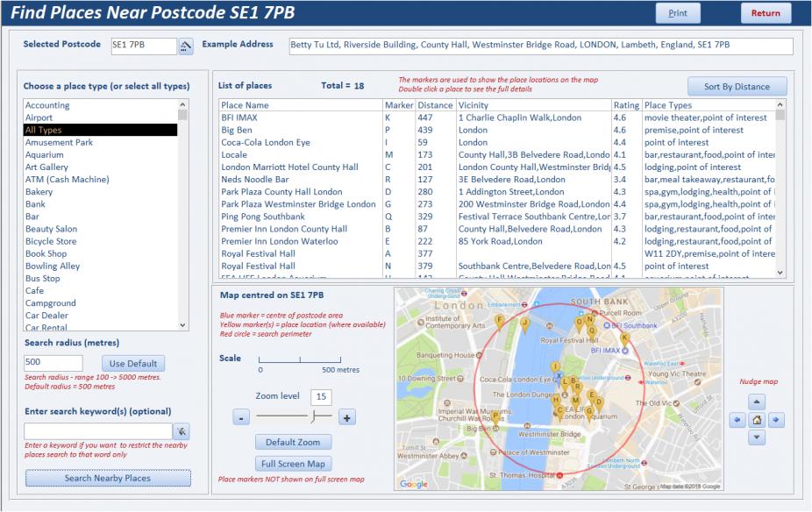Image resolution: width=812 pixels, height=512 pixels.
Task: Select Art Gallery in place type list
Action: point(46,167)
